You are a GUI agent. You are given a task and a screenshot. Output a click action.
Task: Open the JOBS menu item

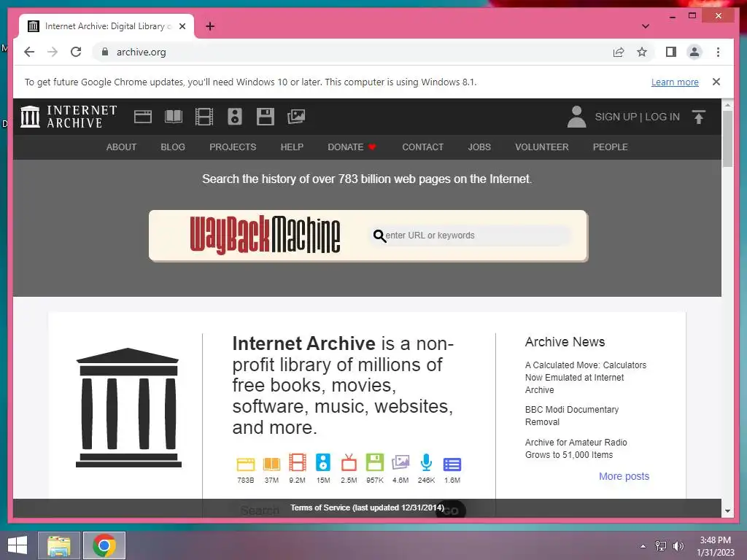pos(479,147)
